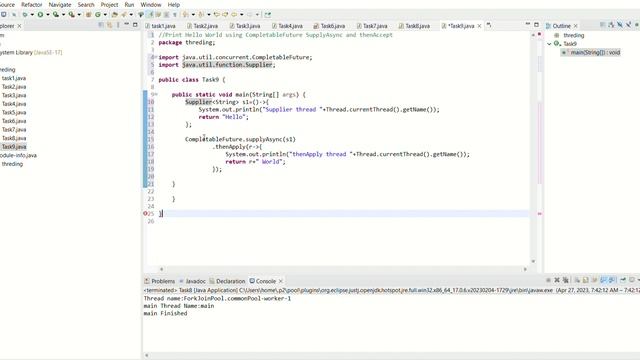Open the Outline view tab
640x360 pixels.
point(561,26)
